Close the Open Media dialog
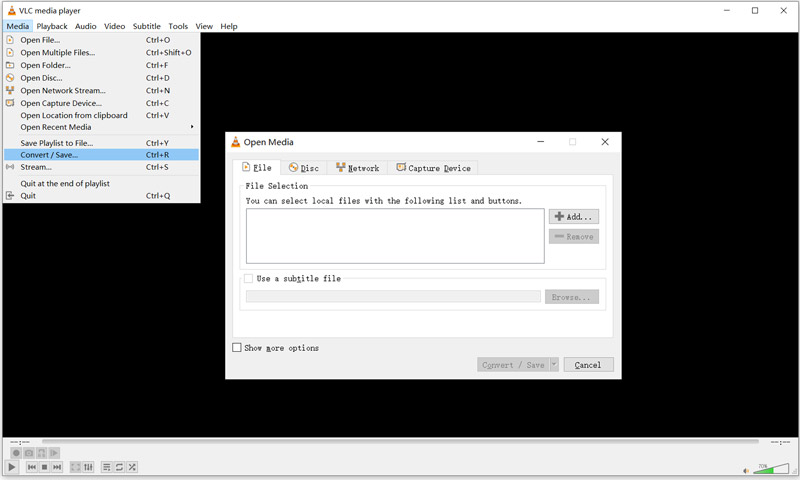Screen dimensions: 800x480 [x=605, y=142]
